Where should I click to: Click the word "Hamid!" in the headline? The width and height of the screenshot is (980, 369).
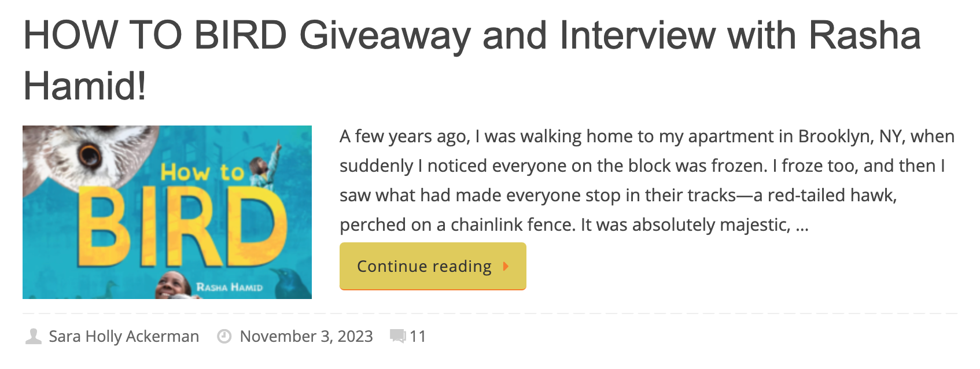coord(84,86)
